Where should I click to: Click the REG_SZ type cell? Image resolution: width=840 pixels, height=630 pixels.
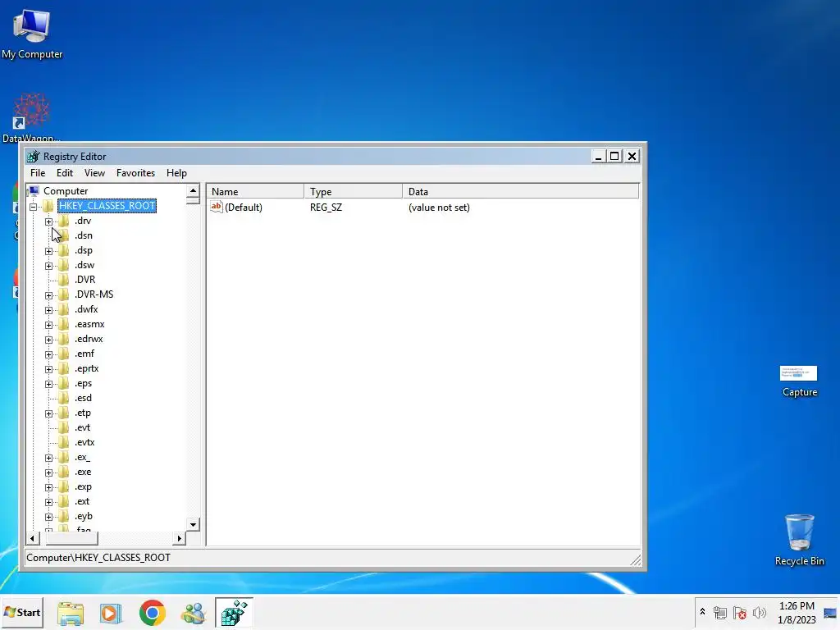pos(326,208)
